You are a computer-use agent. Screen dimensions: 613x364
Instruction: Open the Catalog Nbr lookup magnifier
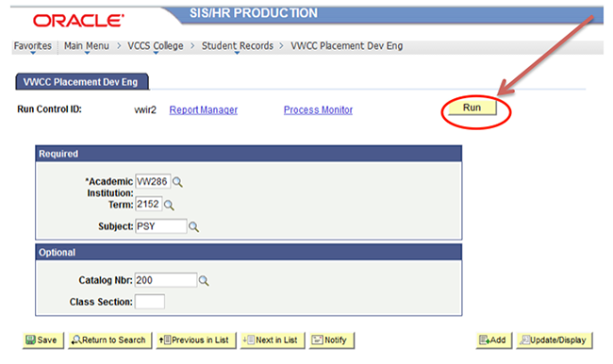coord(204,281)
